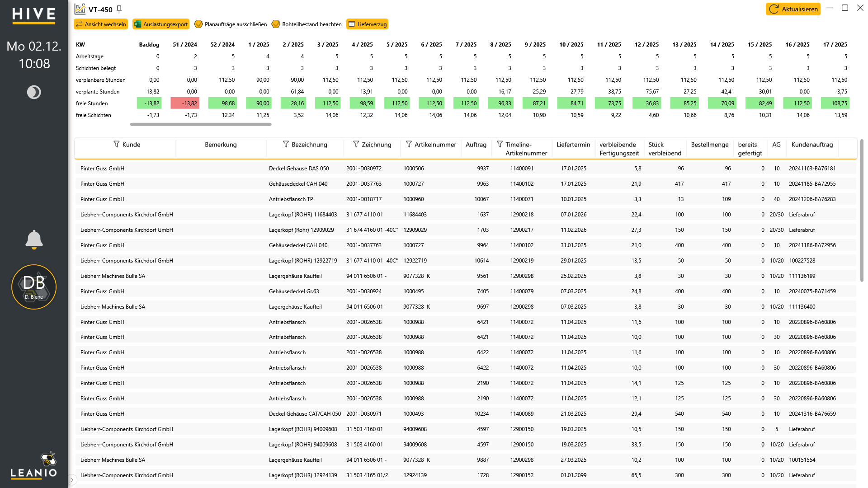Screen dimensions: 868x488
Task: Expand the sidebar with chevron arrow
Action: tap(72, 480)
